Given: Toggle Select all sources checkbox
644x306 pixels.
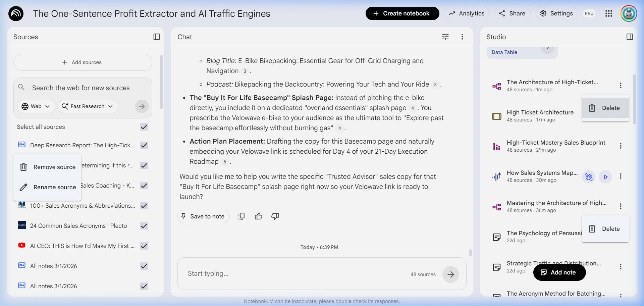Looking at the screenshot, I should click(x=144, y=127).
